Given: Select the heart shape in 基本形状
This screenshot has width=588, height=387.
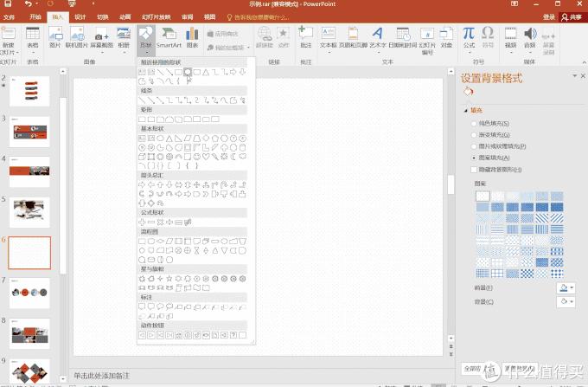Looking at the screenshot, I should click(x=206, y=157).
